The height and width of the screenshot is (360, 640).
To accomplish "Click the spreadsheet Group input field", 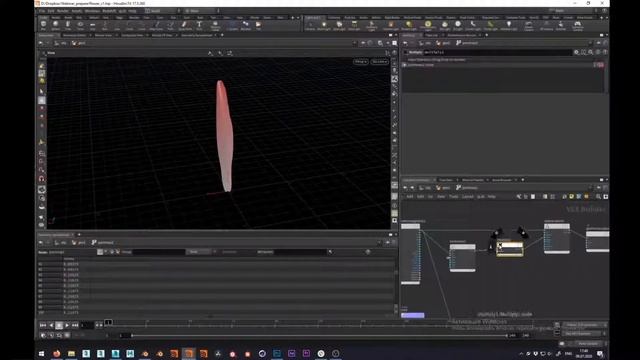I will point(158,252).
